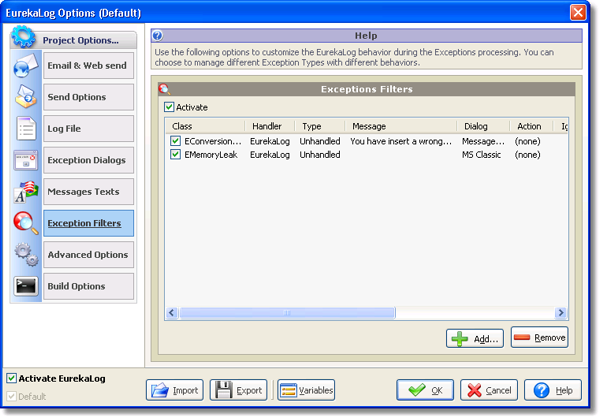
Task: Click the horizontal scrollbar thumb
Action: click(x=287, y=312)
